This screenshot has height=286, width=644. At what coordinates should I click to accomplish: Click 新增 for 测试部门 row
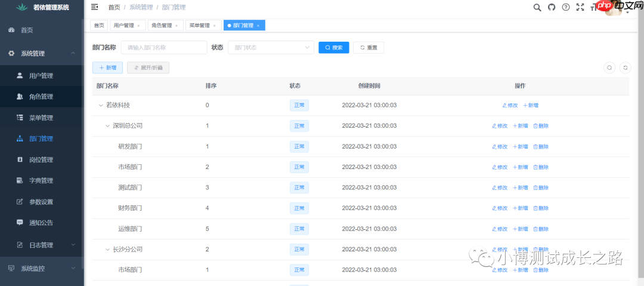521,187
